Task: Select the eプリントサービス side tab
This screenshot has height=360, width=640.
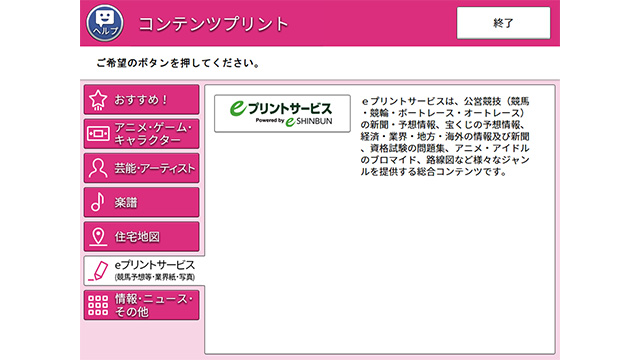Action: click(144, 271)
